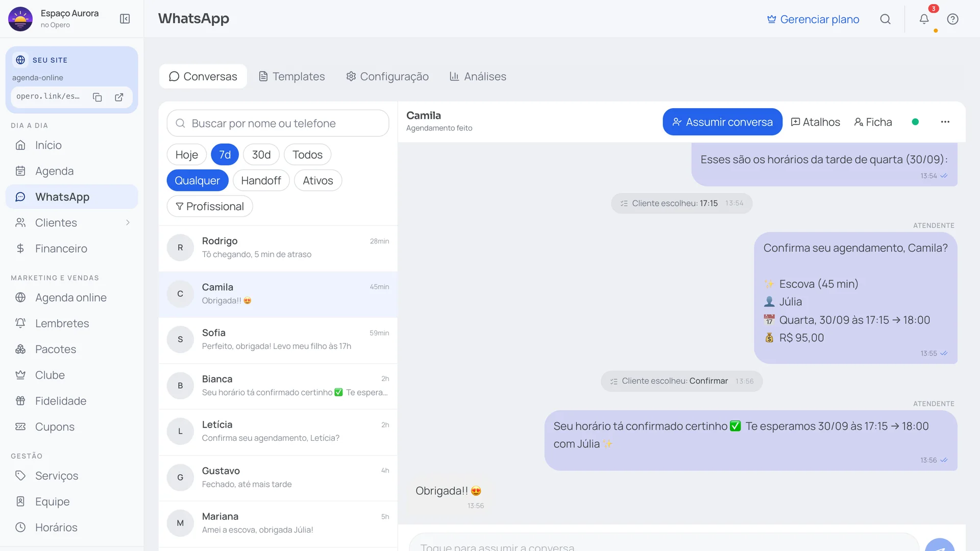The height and width of the screenshot is (551, 980).
Task: Open Serviços page
Action: [x=72, y=475]
